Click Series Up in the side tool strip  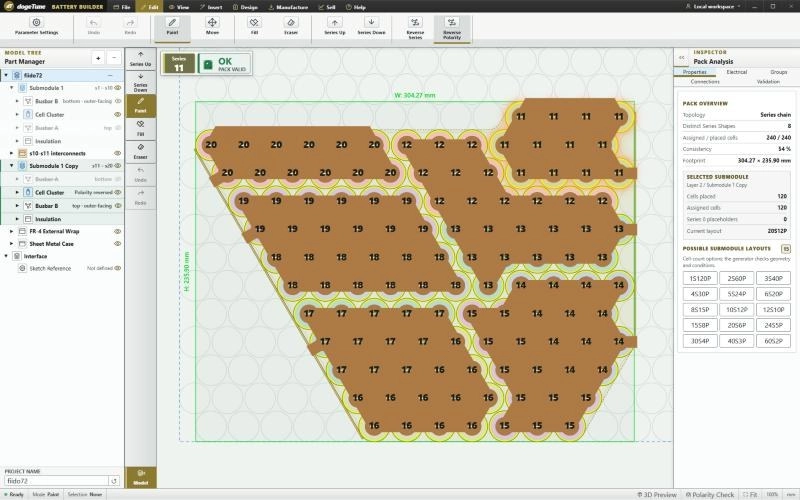point(141,59)
